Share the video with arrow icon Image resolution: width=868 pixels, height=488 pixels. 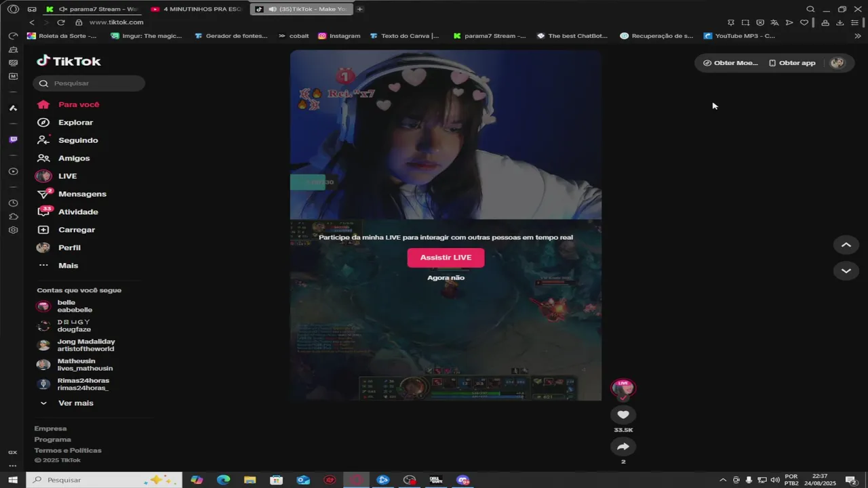pos(623,447)
